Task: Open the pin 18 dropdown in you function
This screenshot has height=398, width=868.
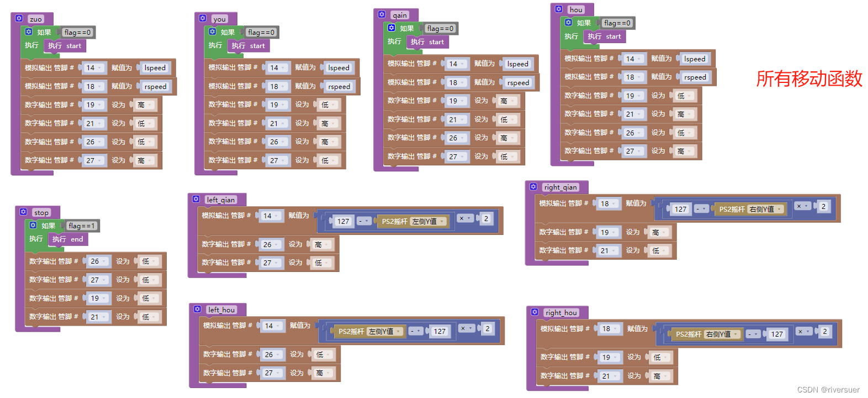Action: pyautogui.click(x=278, y=87)
